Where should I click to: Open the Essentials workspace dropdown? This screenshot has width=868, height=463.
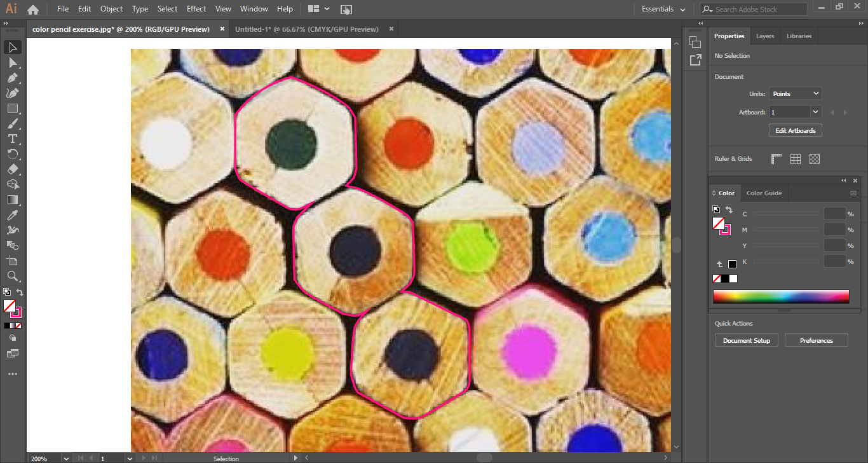click(663, 10)
